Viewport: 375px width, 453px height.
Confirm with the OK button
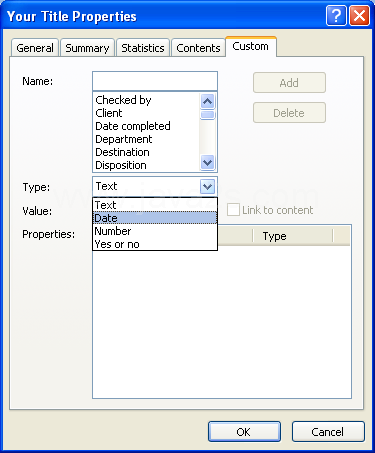pos(244,432)
